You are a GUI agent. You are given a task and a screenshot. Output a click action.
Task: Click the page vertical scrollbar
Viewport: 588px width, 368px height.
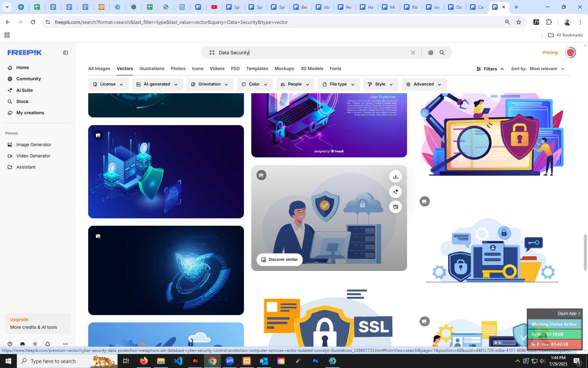pyautogui.click(x=585, y=252)
